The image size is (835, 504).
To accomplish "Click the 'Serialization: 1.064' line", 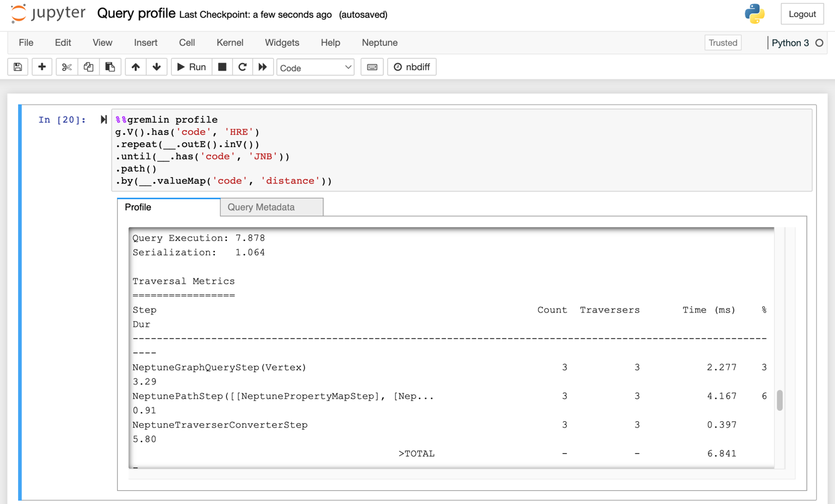I will tap(199, 252).
